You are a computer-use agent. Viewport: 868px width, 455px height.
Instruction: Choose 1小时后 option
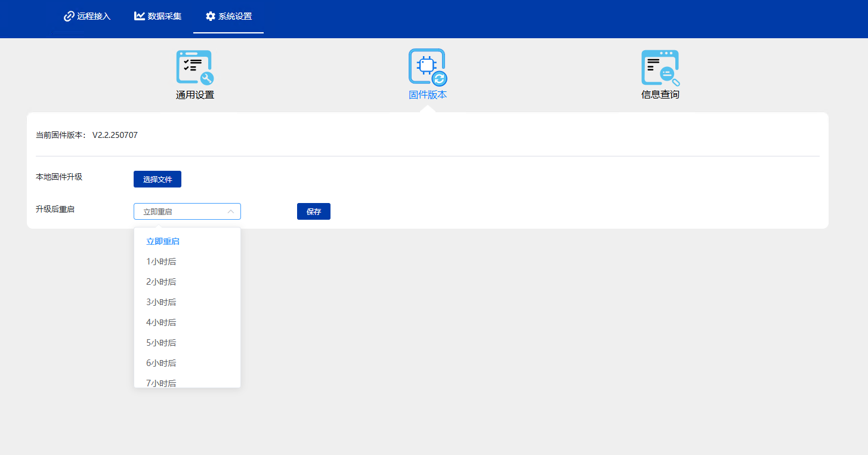click(x=187, y=262)
